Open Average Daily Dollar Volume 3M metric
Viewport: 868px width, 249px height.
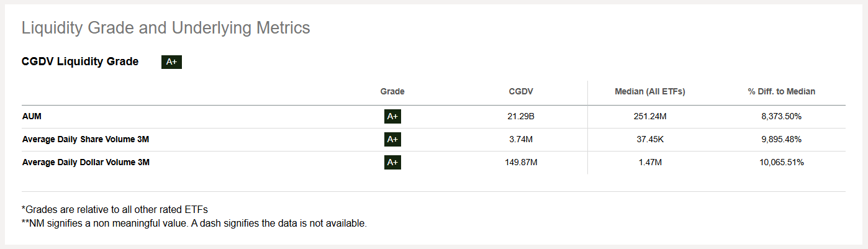86,163
